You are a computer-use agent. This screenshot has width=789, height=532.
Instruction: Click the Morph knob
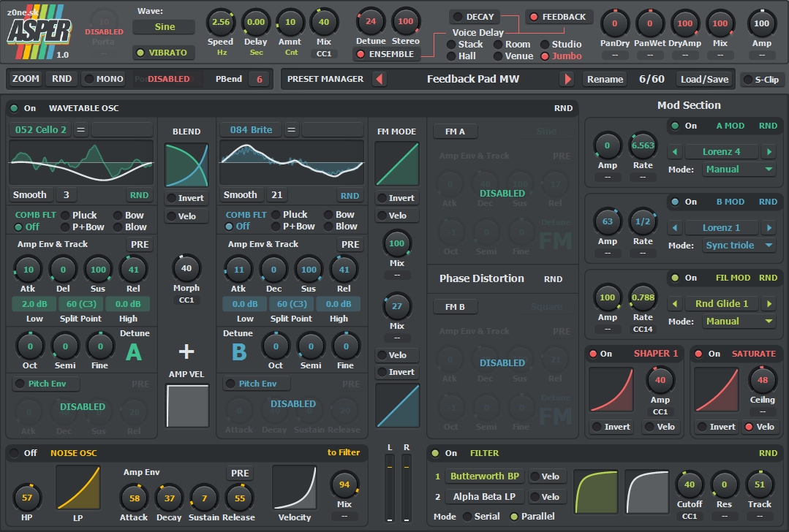tap(186, 268)
